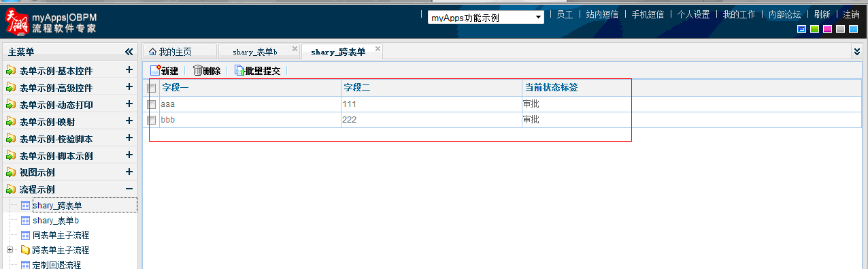Open 站内短信 link in top navigation
Image resolution: width=868 pixels, height=269 pixels.
(x=602, y=14)
